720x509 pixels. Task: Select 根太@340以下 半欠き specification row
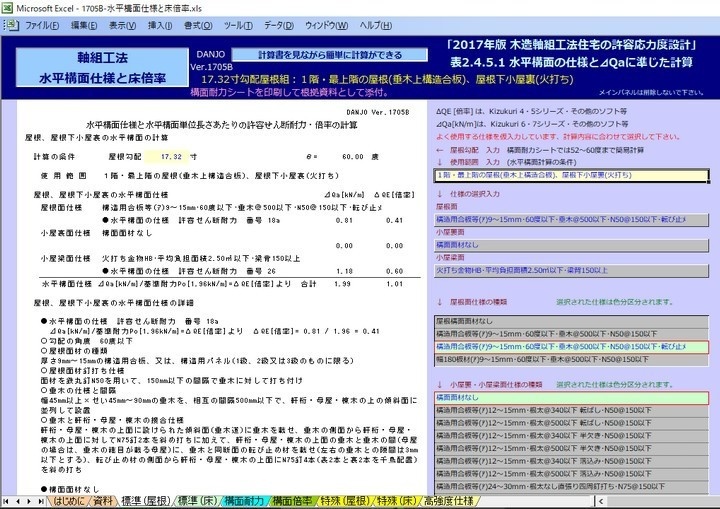(571, 436)
